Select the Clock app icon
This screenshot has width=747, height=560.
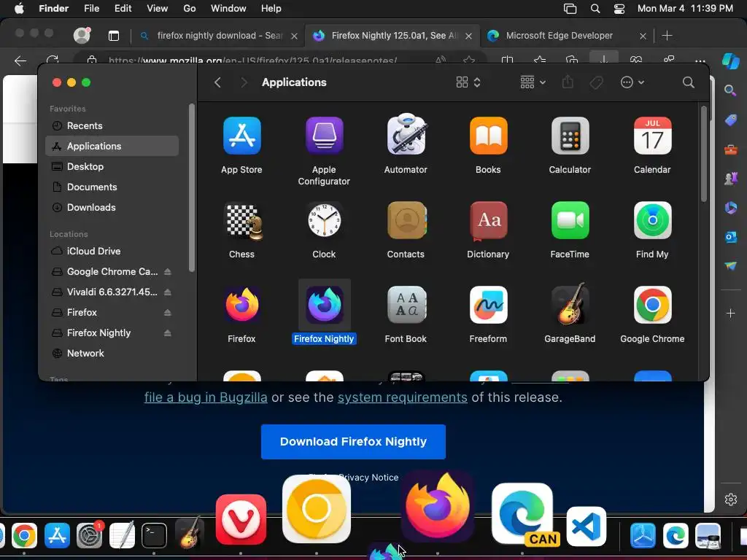324,220
